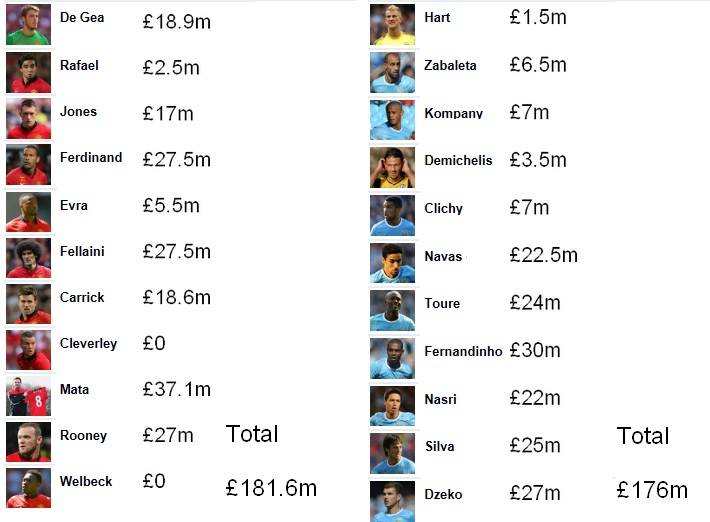
Task: Click Fellaini's headshot image
Action: (29, 258)
